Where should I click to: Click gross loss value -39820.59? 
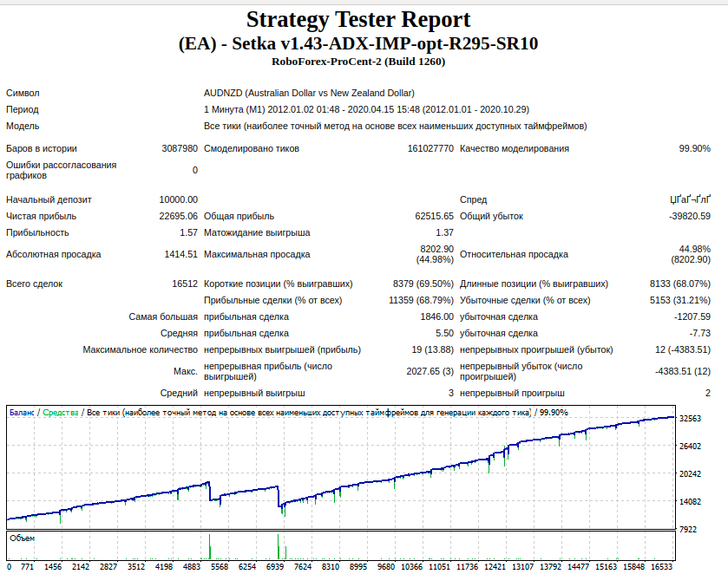tap(690, 216)
